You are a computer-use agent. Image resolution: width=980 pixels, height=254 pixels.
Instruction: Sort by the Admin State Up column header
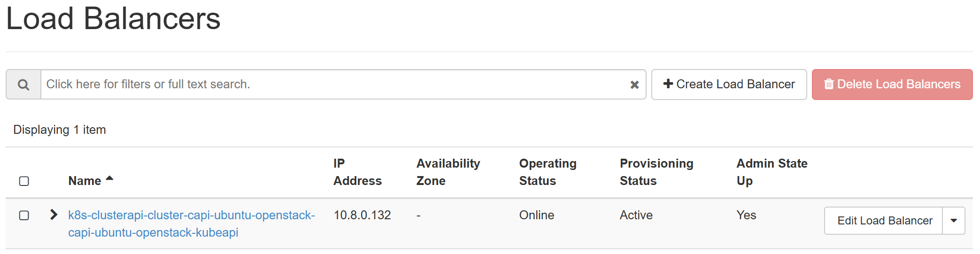(x=772, y=172)
